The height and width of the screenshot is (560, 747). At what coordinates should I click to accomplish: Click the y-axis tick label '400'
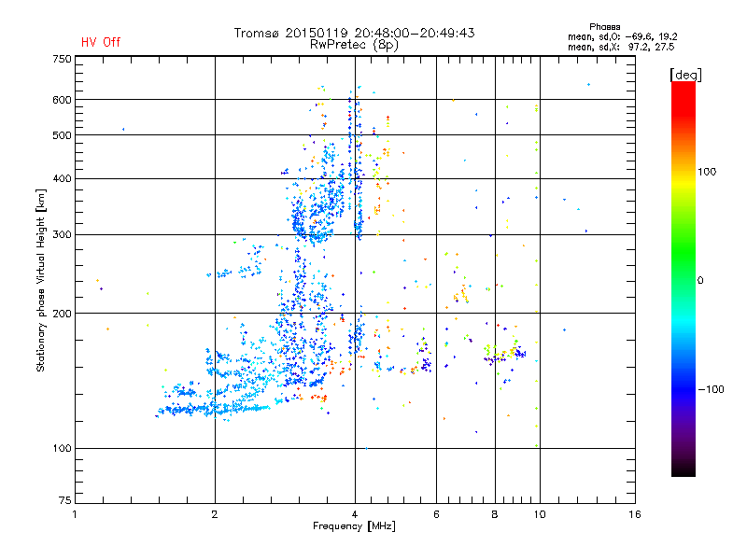point(62,179)
